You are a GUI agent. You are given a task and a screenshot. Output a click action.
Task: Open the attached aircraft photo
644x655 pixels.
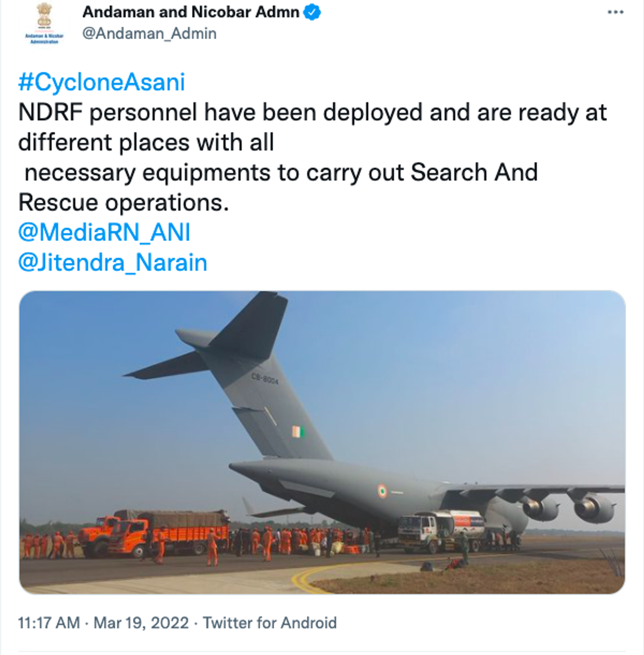click(x=322, y=442)
